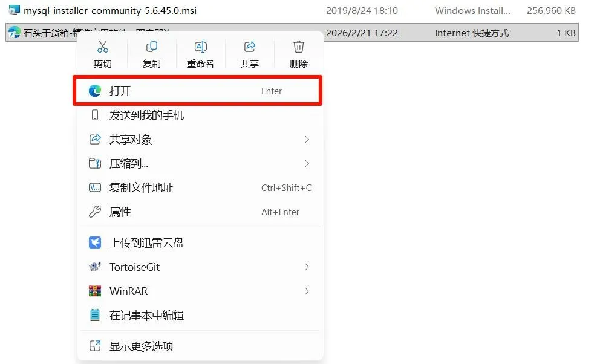Click the type cell Windows Install...
This screenshot has height=364, width=597.
[472, 11]
